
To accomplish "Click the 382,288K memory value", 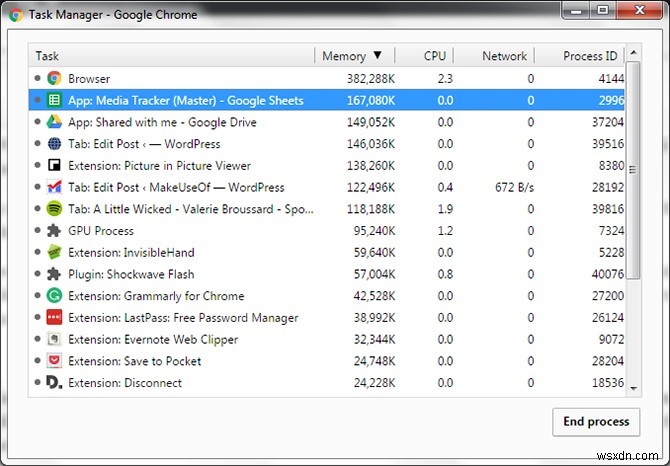I will pyautogui.click(x=370, y=79).
